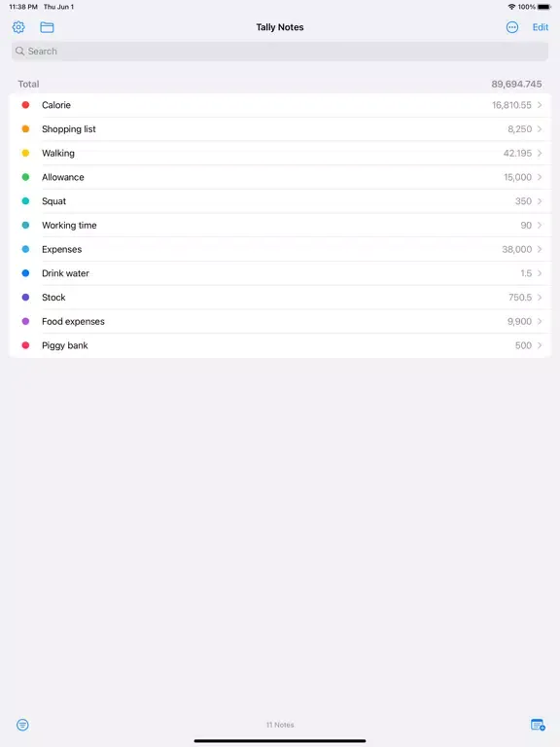
Task: Tap the Total amount 89,694.745
Action: click(516, 84)
